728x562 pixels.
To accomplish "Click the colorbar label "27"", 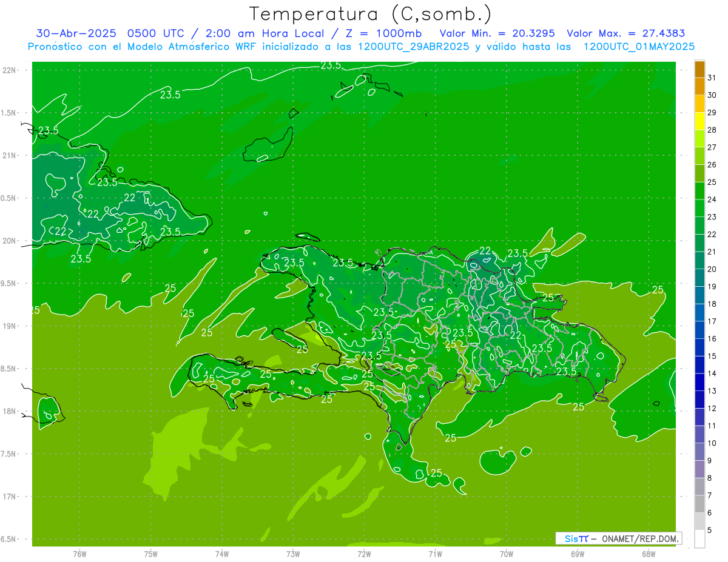I will click(712, 147).
